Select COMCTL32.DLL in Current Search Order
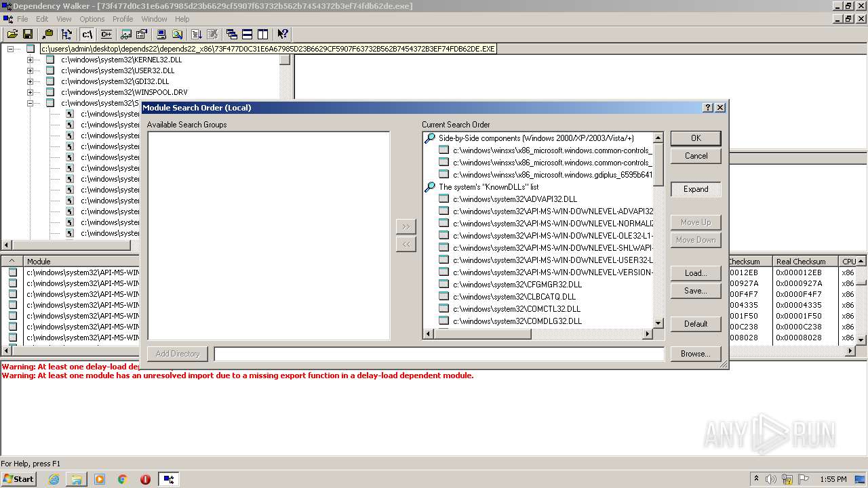Screen dimensions: 868x488 pyautogui.click(x=517, y=309)
